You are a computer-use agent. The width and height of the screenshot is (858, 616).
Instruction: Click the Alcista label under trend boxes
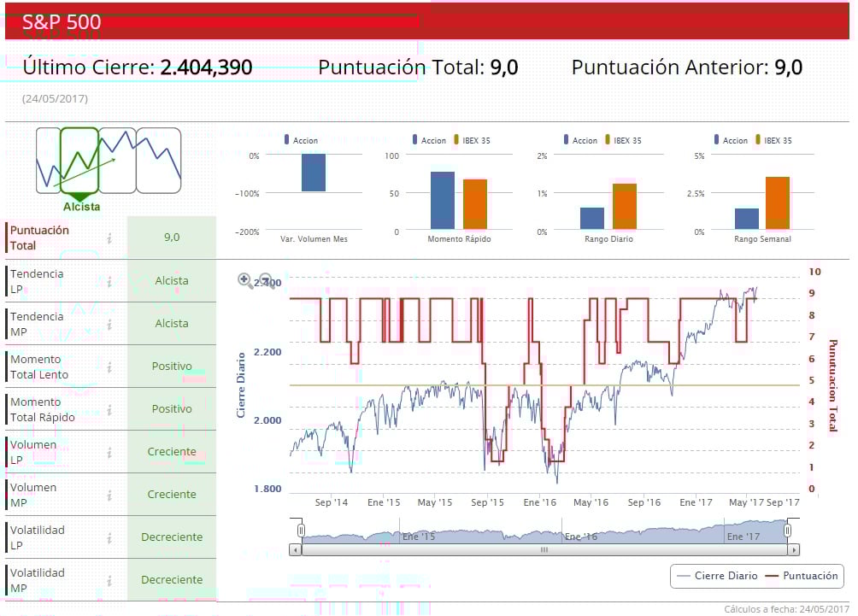(x=81, y=207)
